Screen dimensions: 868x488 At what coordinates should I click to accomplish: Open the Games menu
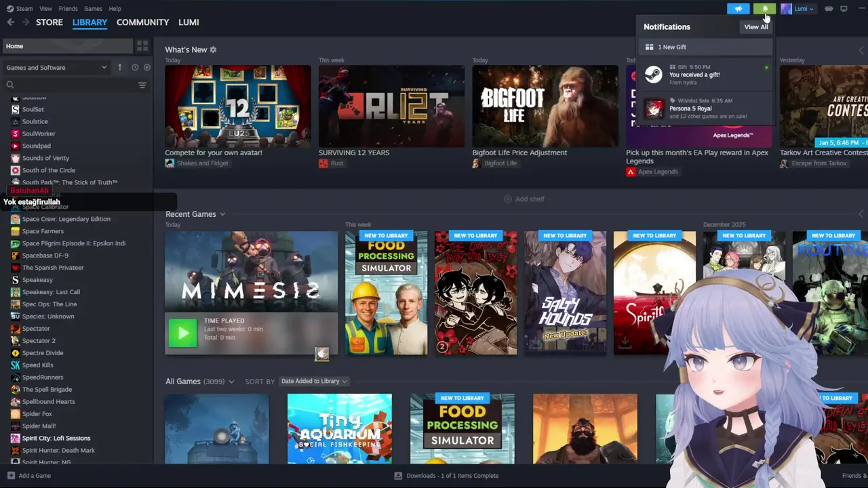click(93, 9)
